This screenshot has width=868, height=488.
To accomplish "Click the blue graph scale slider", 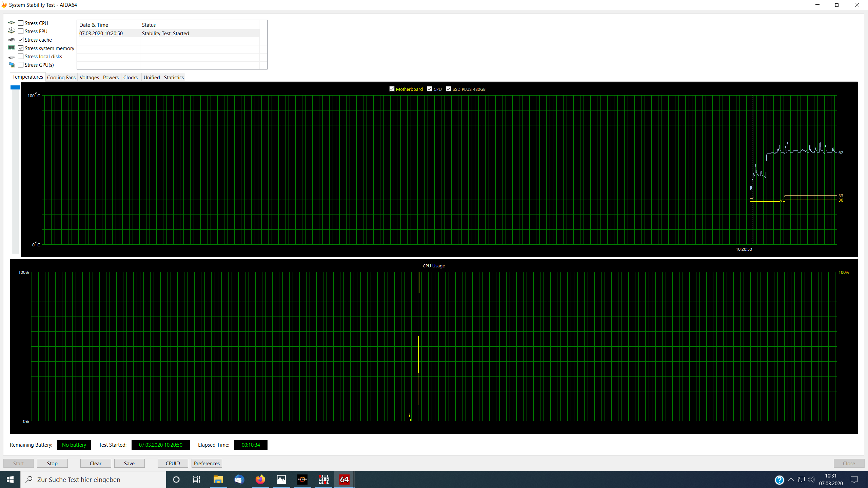I will pos(15,87).
